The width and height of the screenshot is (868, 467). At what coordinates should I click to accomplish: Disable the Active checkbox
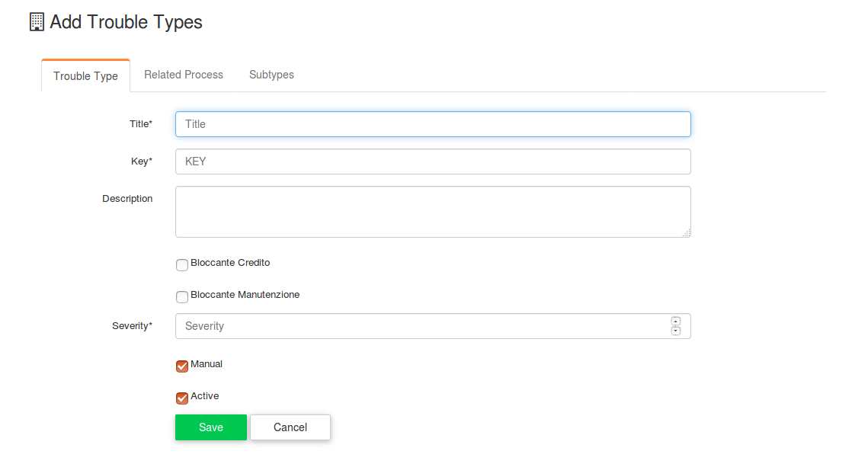182,398
